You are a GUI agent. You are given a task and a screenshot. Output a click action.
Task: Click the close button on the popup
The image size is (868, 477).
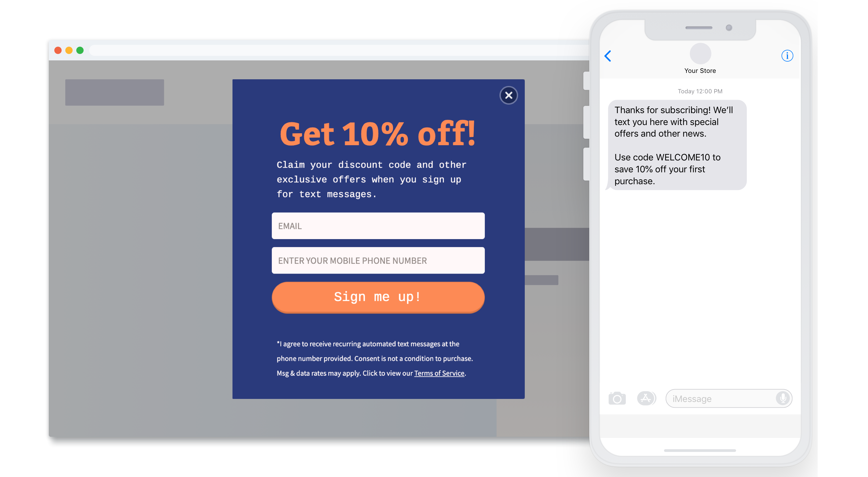pos(508,95)
